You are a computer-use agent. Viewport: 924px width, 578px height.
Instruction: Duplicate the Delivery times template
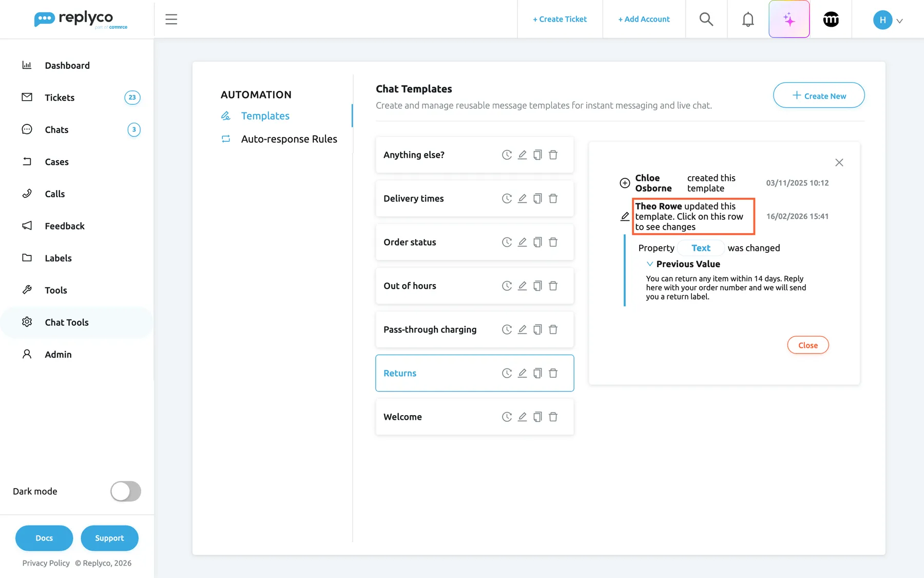coord(537,198)
